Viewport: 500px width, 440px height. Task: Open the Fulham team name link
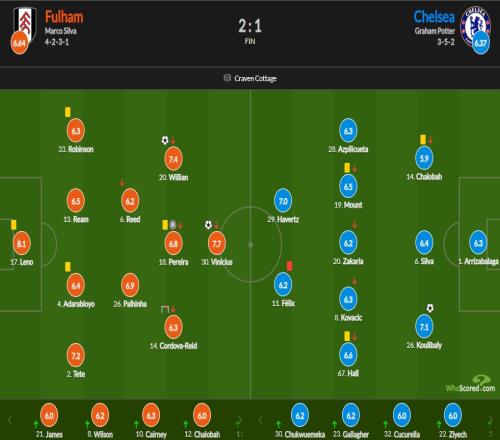coord(64,17)
